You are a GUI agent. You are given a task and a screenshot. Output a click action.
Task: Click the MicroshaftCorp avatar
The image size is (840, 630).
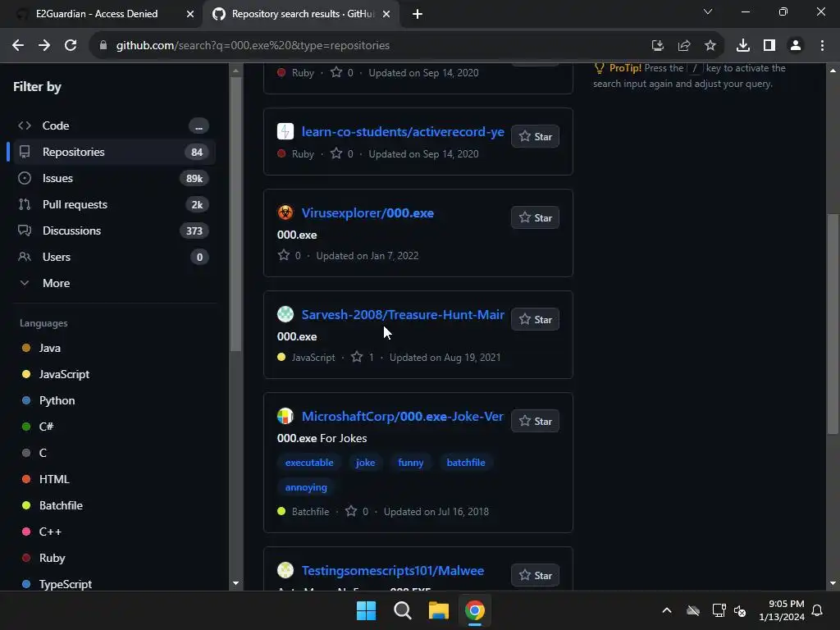click(x=285, y=416)
